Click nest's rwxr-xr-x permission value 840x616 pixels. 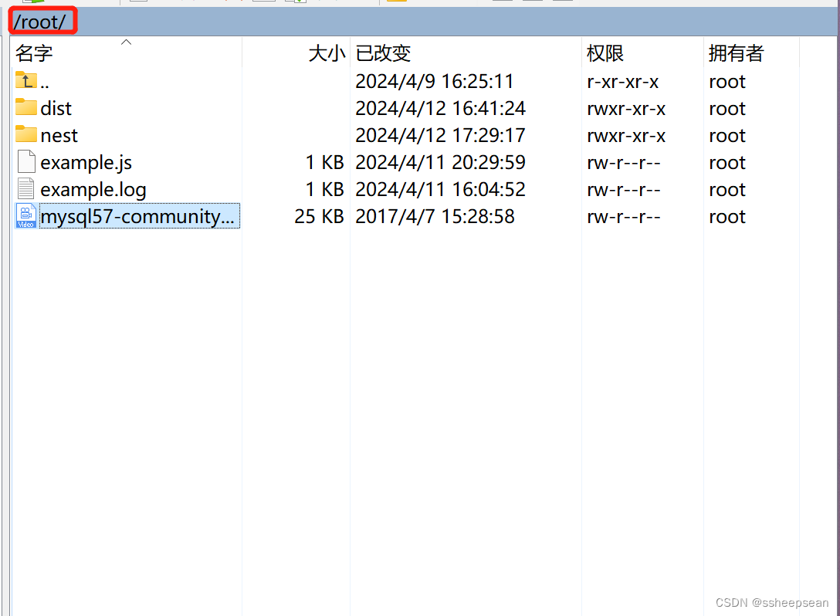(x=626, y=136)
